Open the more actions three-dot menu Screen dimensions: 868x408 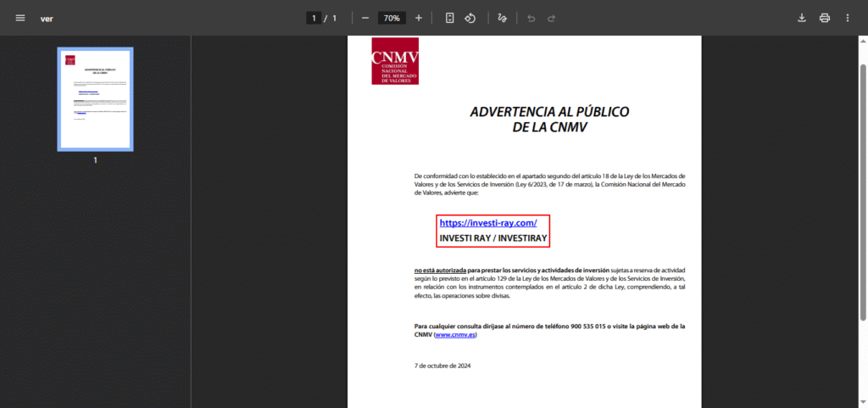click(x=848, y=19)
